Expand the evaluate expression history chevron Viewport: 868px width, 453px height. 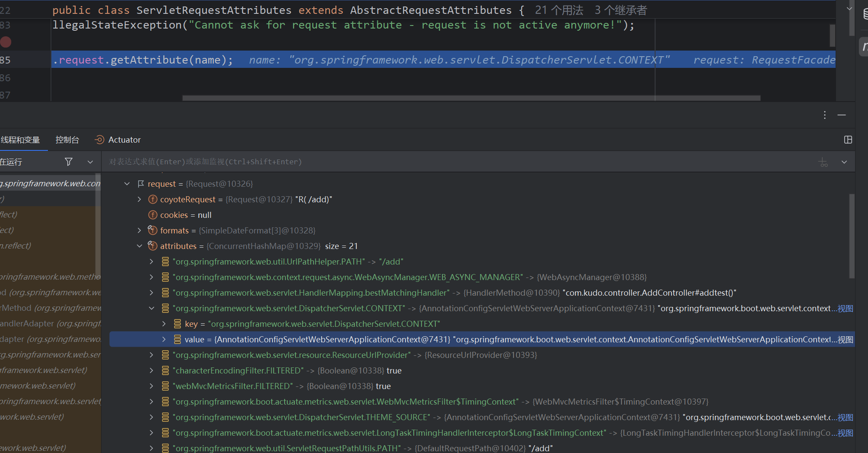844,162
